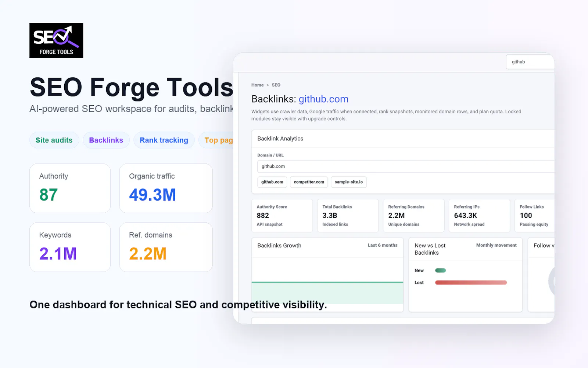Open the Organic traffic 49.3M card
Image resolution: width=588 pixels, height=368 pixels.
(x=166, y=188)
